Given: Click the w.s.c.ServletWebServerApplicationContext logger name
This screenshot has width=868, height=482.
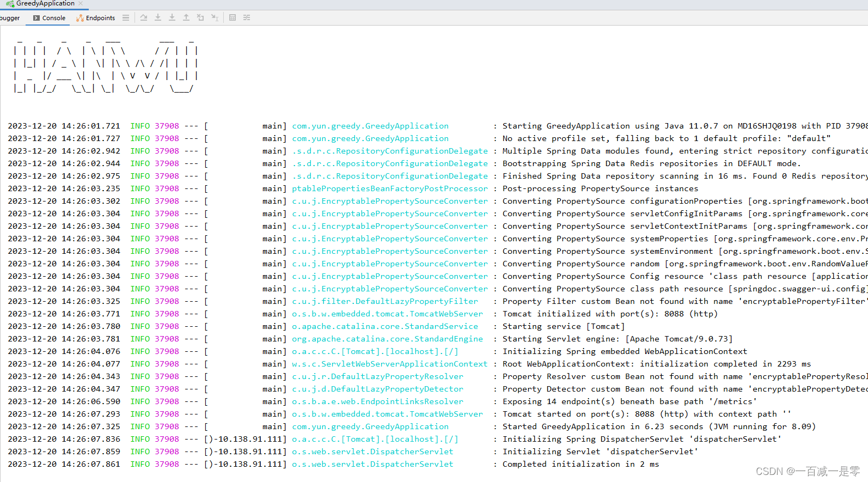Looking at the screenshot, I should (390, 364).
